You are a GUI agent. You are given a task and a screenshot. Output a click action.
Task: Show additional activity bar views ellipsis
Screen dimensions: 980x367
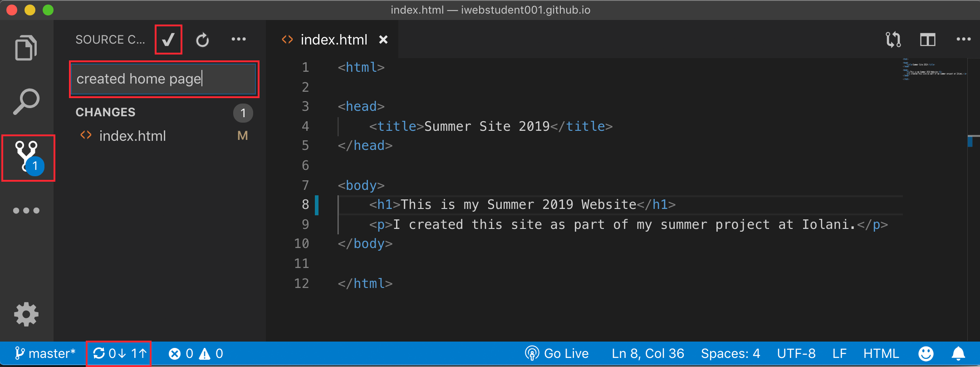(26, 210)
